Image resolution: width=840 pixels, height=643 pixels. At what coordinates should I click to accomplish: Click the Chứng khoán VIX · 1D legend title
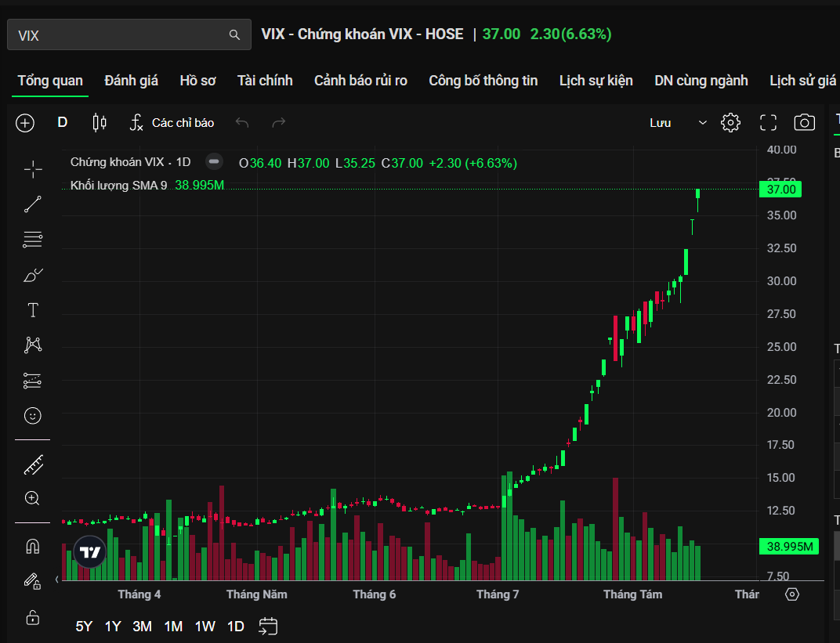[x=131, y=162]
